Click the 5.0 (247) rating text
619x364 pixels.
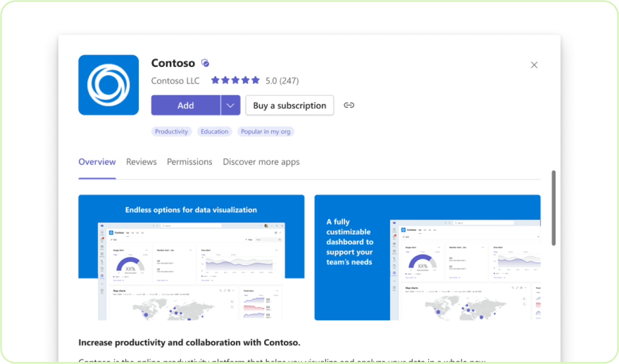pos(282,80)
